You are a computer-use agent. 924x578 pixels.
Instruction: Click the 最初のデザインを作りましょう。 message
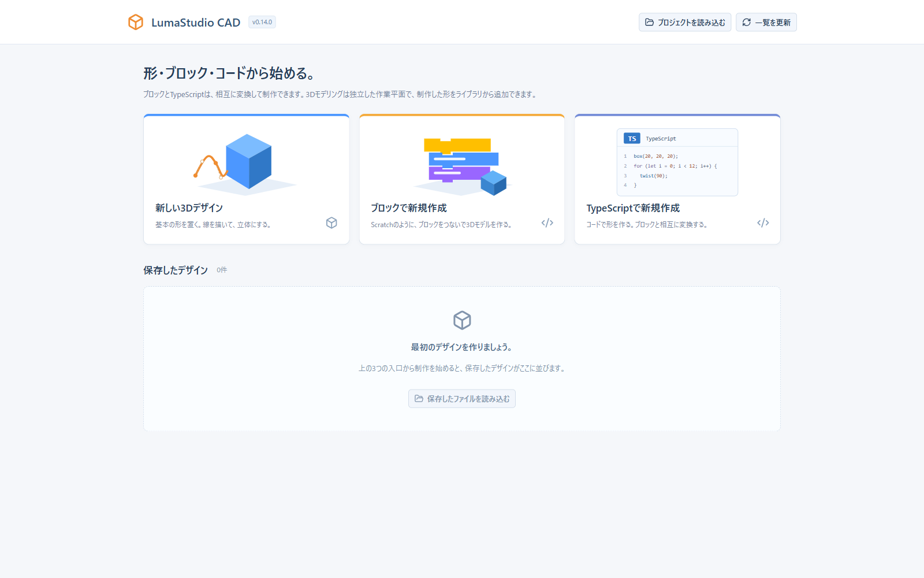pos(462,347)
